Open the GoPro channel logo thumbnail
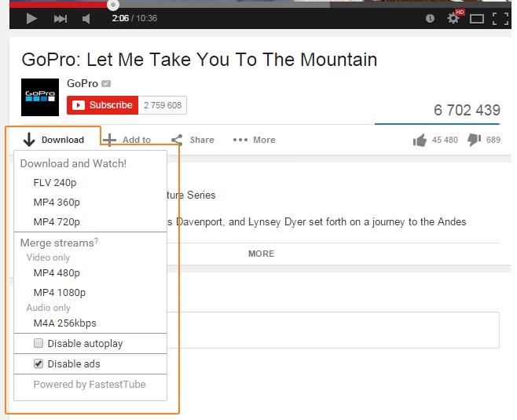 (x=40, y=97)
